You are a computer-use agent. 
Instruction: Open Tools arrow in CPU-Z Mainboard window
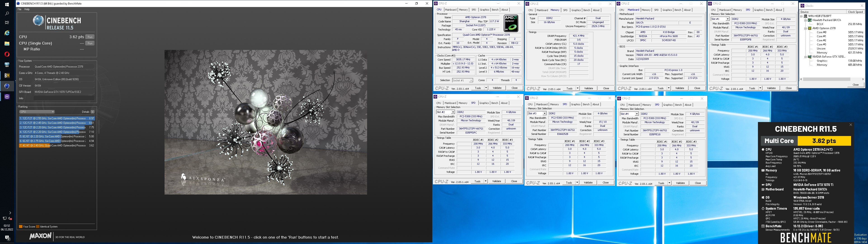(669, 88)
